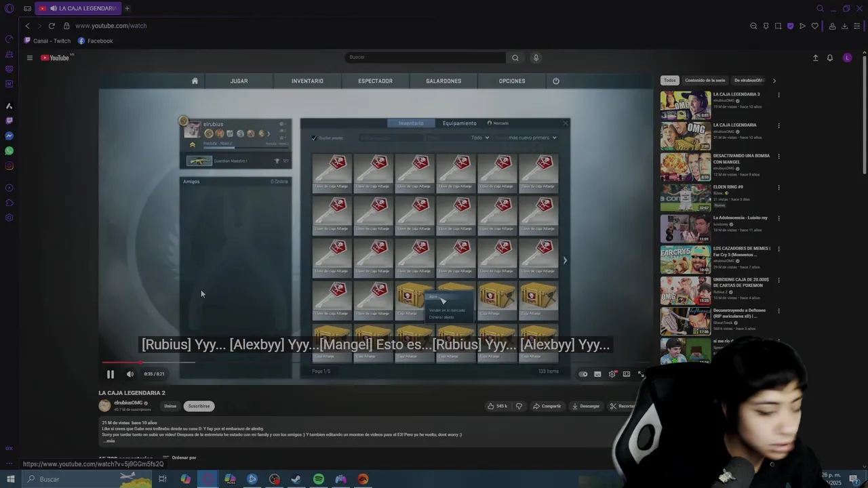Open Messenger in the Opera sidebar
Viewport: 868px width, 488px height.
(x=9, y=136)
